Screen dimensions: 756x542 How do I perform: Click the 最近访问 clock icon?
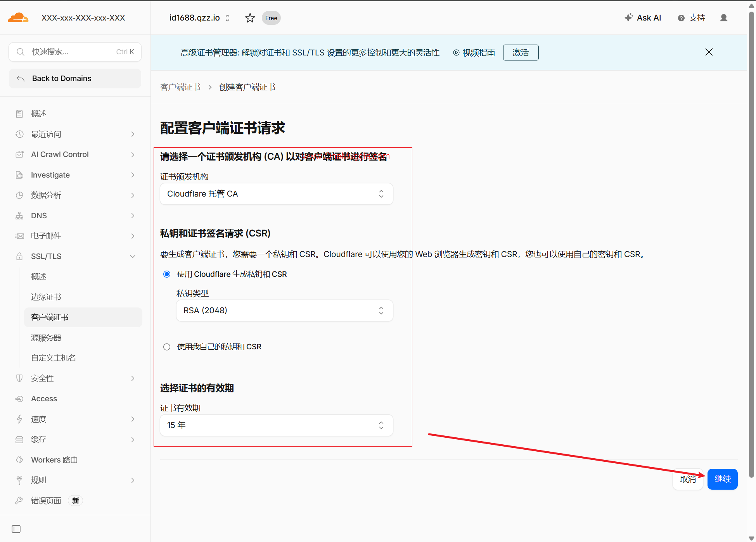[x=19, y=134]
